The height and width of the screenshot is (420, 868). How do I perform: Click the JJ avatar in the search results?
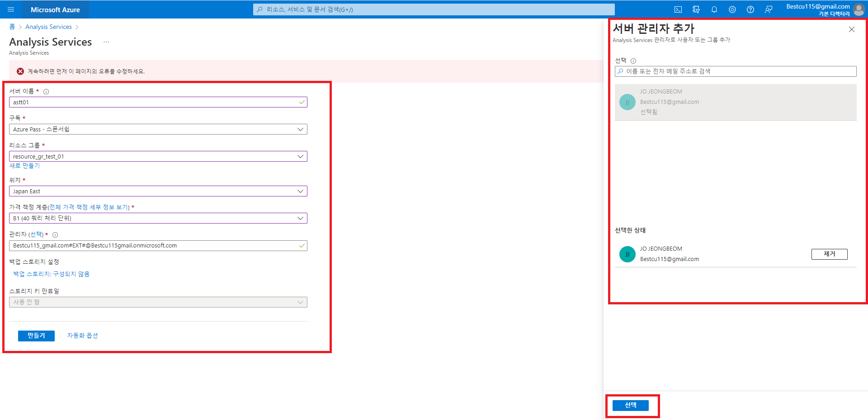click(627, 102)
